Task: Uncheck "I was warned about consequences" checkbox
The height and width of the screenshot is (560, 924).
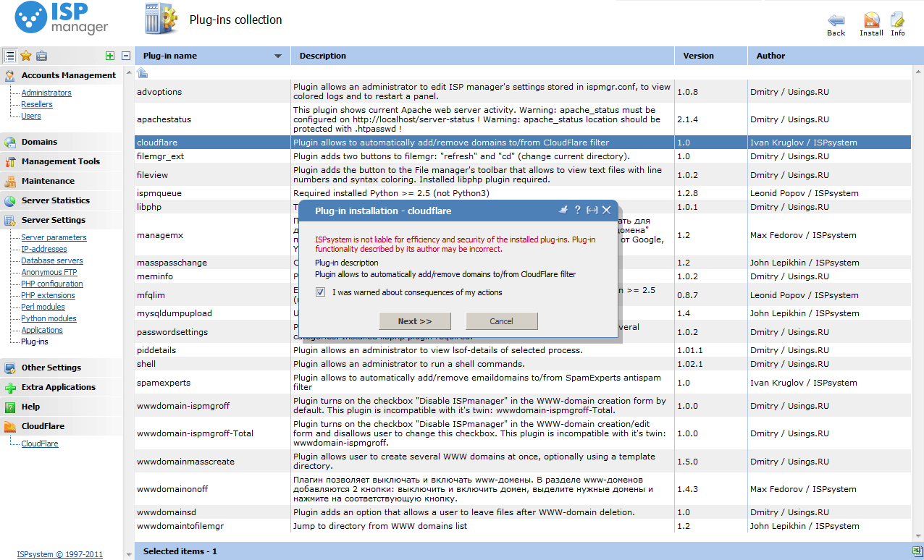Action: (x=320, y=292)
